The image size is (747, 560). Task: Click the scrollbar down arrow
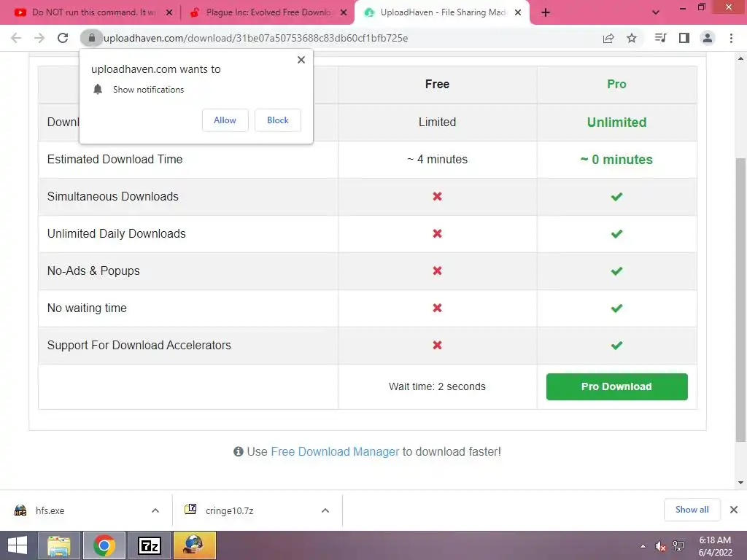(740, 483)
